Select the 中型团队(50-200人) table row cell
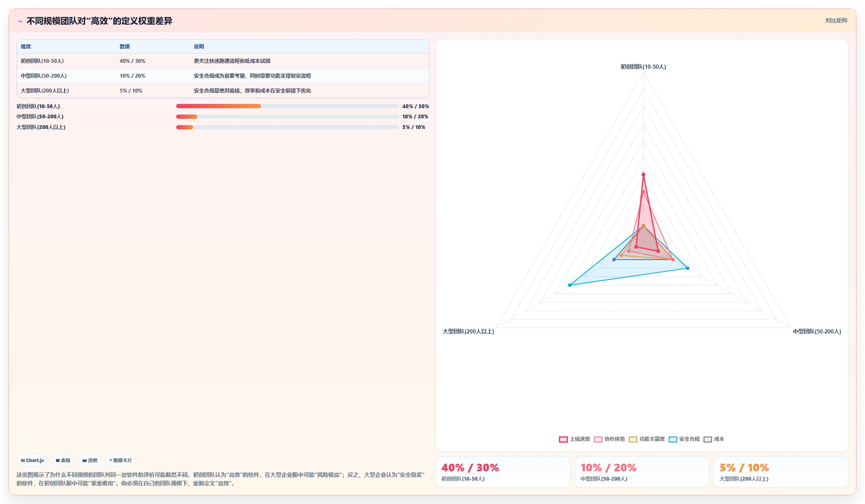This screenshot has height=504, width=865. pyautogui.click(x=44, y=76)
